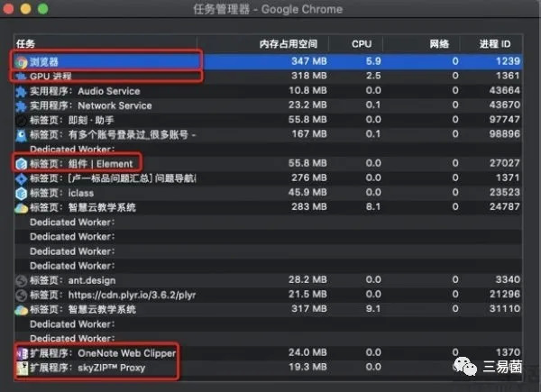Sort by the 任务 column header
The height and width of the screenshot is (392, 541).
tap(105, 44)
